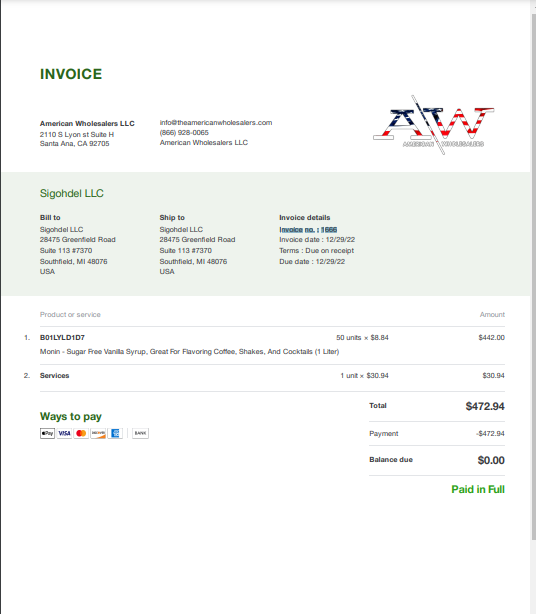The width and height of the screenshot is (536, 614).
Task: Click the green Sigohdel LLC customer heading
Action: (72, 193)
